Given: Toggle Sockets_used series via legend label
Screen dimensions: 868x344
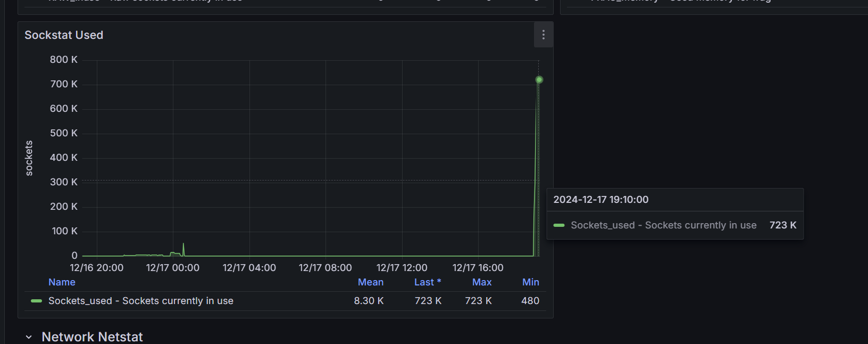Looking at the screenshot, I should coord(140,301).
